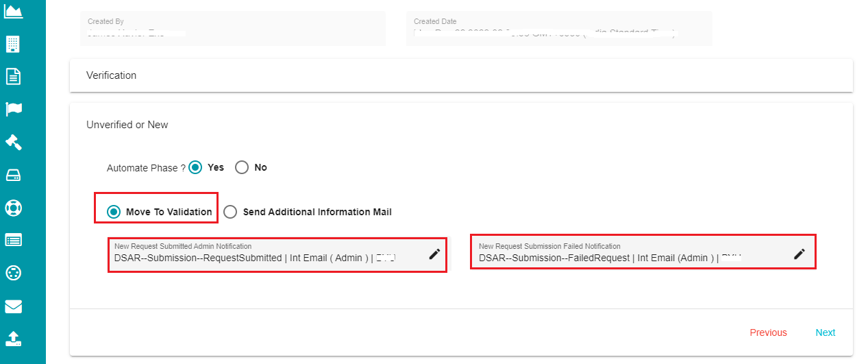
Task: Edit the Submission Failed Notification template
Action: coord(799,254)
